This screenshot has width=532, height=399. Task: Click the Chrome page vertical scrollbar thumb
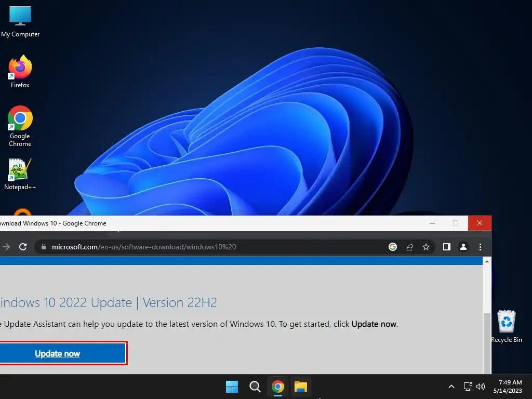[x=487, y=343]
